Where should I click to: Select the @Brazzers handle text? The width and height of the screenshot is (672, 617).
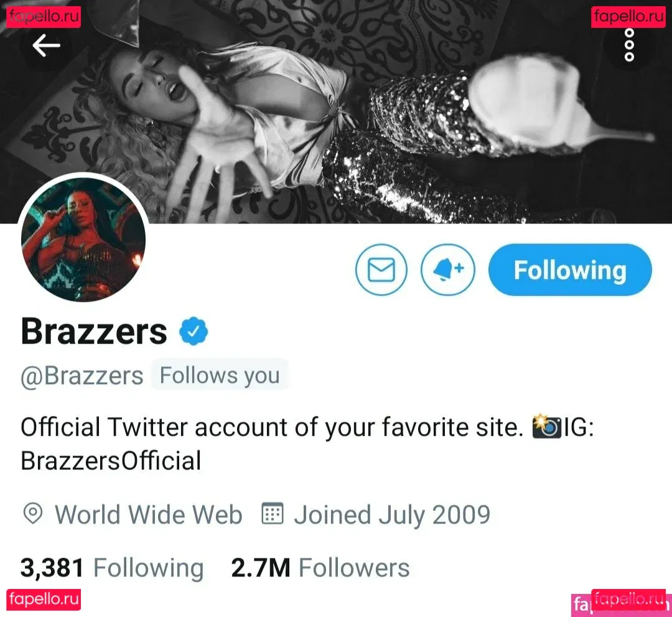pyautogui.click(x=82, y=376)
